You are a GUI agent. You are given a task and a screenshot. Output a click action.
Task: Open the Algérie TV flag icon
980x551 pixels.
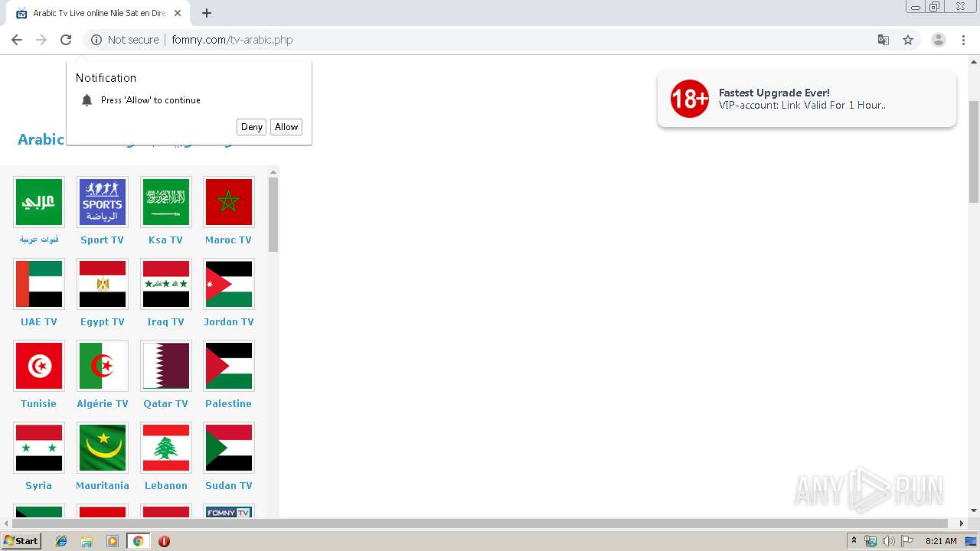click(x=102, y=366)
